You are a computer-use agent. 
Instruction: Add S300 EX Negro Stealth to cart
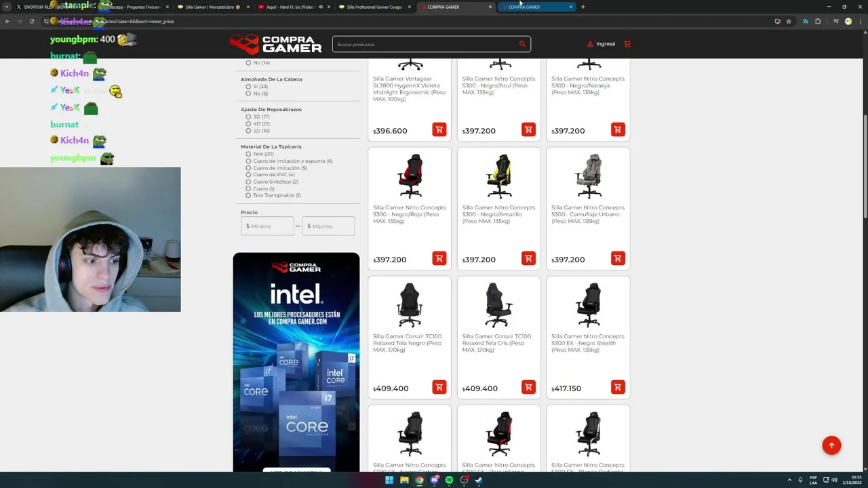click(x=618, y=387)
